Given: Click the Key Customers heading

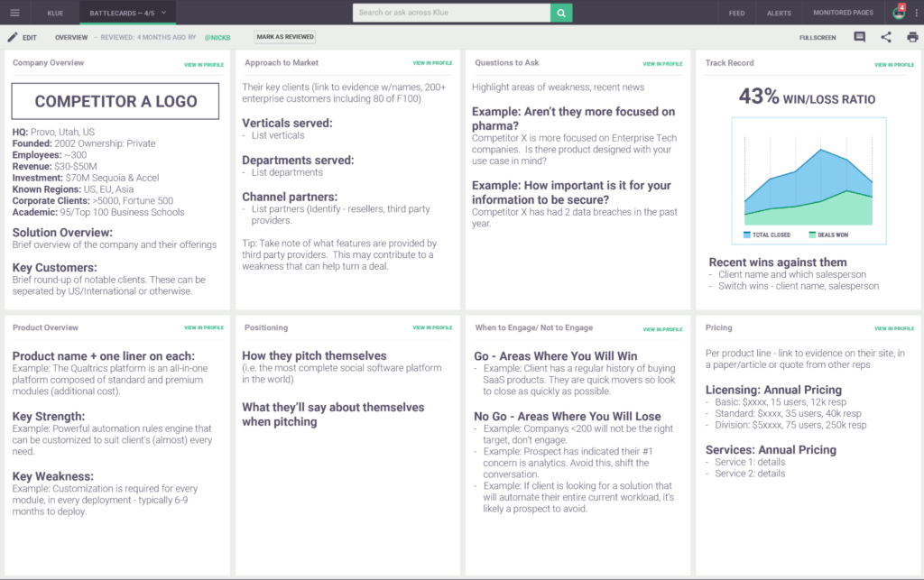Looking at the screenshot, I should click(x=55, y=267).
